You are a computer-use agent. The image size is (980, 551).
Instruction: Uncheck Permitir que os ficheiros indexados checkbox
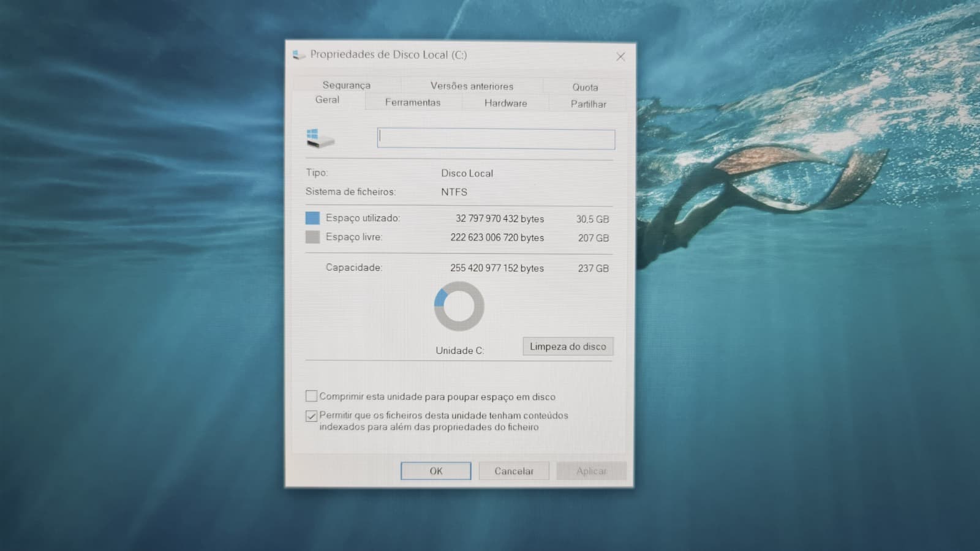coord(311,416)
